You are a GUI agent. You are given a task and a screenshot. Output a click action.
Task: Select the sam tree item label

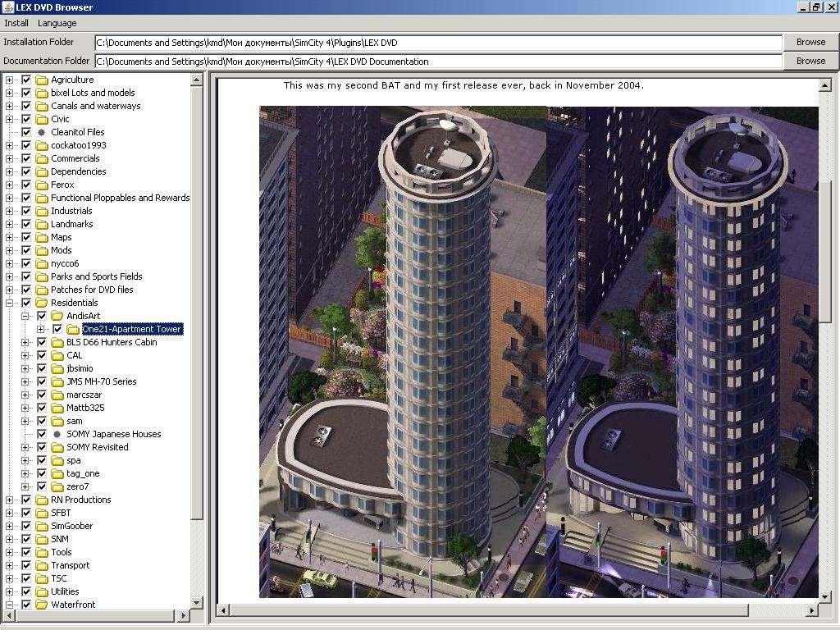click(75, 421)
